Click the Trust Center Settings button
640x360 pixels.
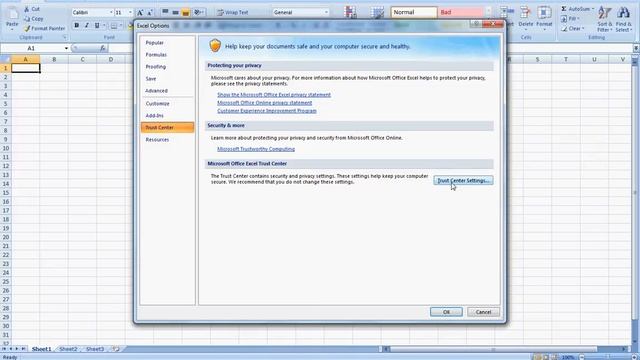pos(463,180)
